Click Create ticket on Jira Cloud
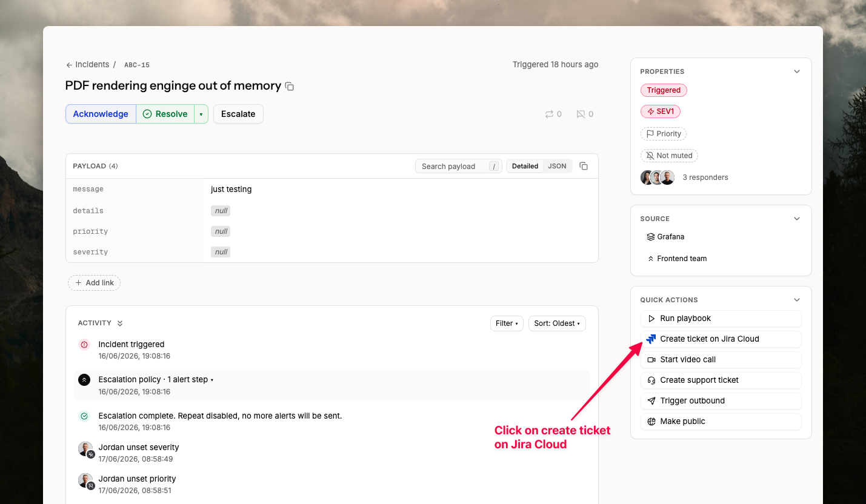The height and width of the screenshot is (504, 866). pos(721,339)
